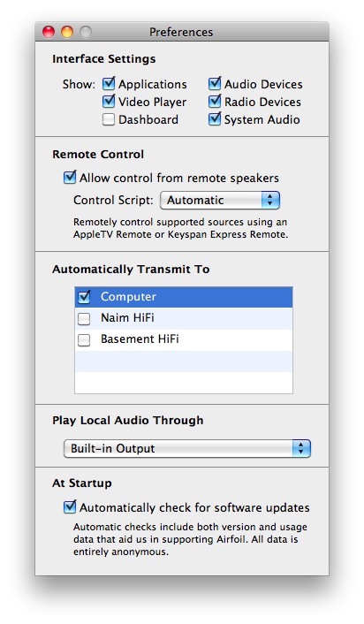
Task: Minimize Preferences using the yellow button
Action: click(x=67, y=32)
